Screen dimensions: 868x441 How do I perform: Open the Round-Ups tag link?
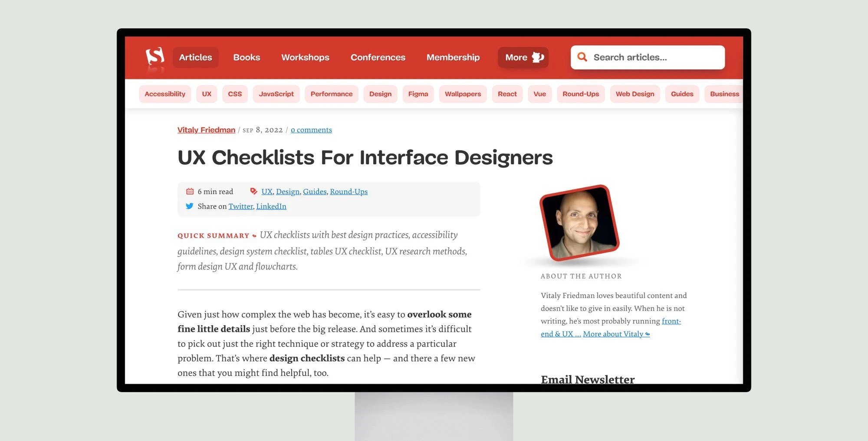(349, 191)
